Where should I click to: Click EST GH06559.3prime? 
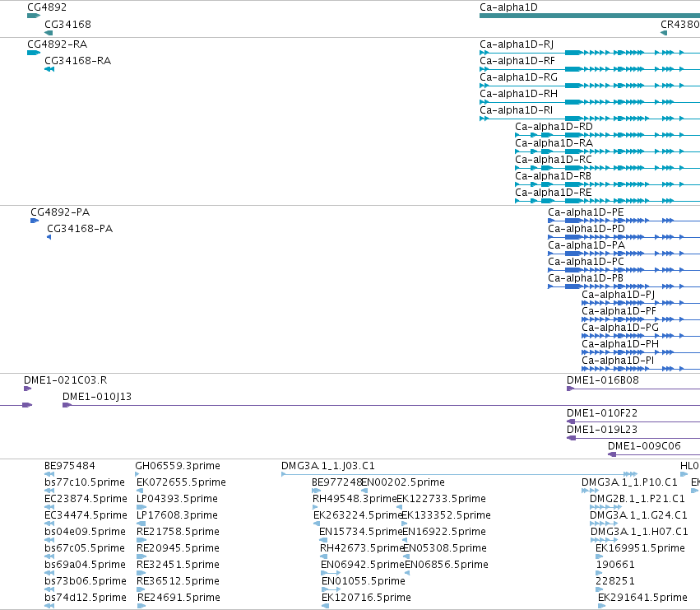pyautogui.click(x=137, y=474)
